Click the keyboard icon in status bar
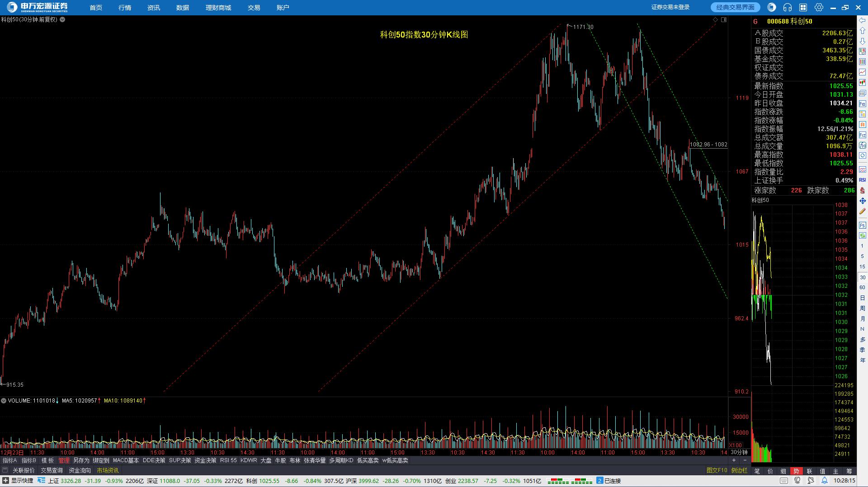The height and width of the screenshot is (487, 868). coord(784,481)
